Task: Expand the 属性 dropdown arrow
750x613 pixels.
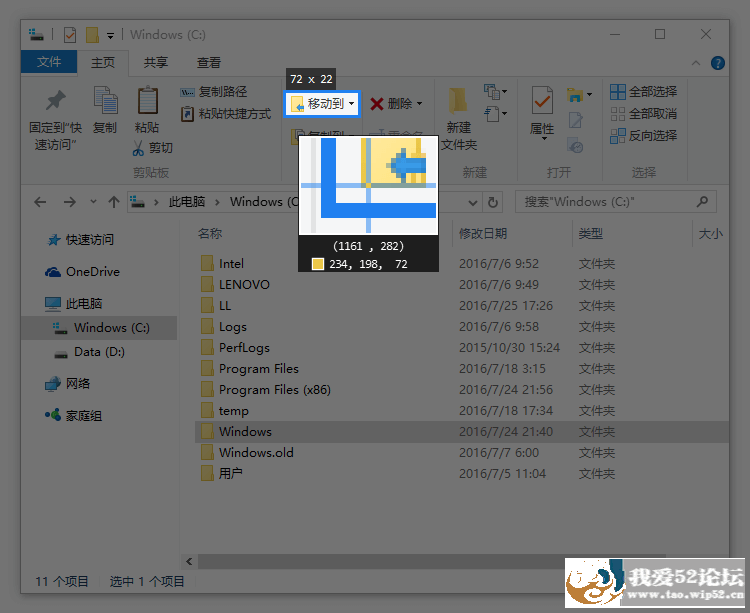Action: pyautogui.click(x=544, y=139)
